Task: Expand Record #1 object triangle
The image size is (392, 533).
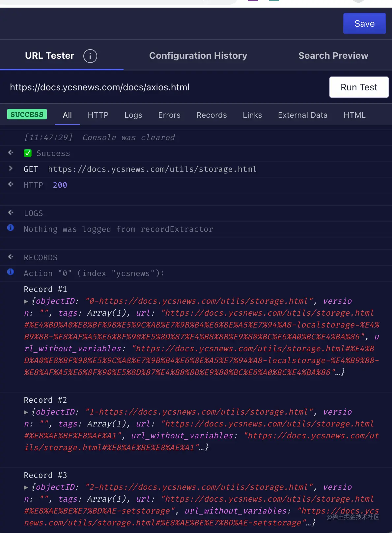Action: [26, 301]
